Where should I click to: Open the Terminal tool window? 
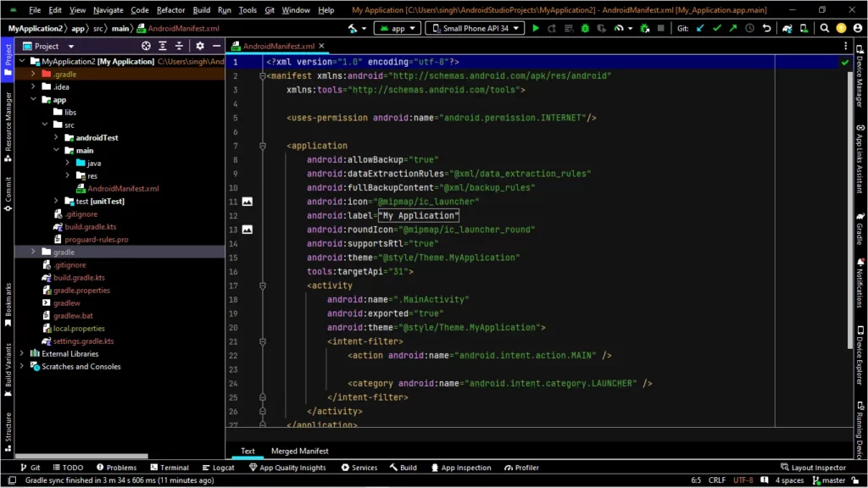coord(170,468)
